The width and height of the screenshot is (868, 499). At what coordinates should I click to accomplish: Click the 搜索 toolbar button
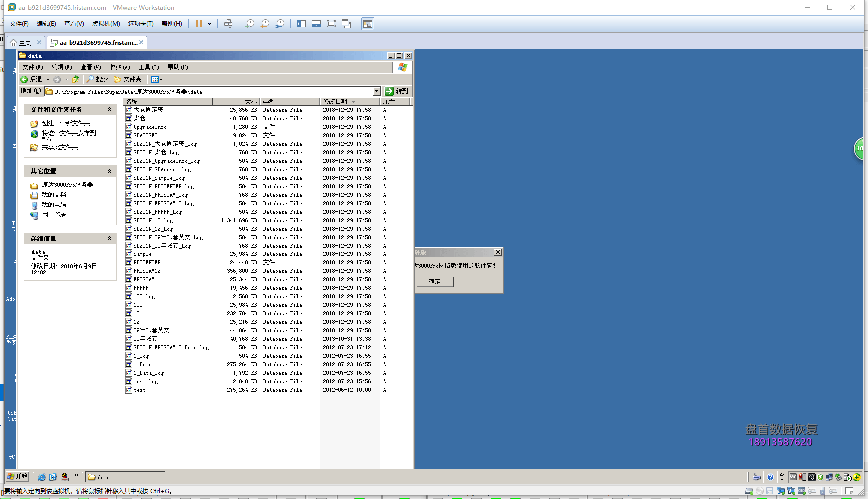pos(97,79)
